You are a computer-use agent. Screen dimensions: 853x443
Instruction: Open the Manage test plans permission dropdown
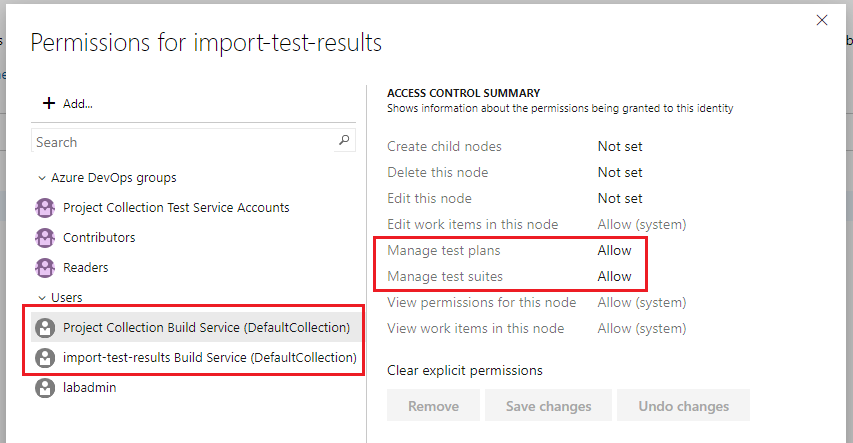(x=615, y=250)
